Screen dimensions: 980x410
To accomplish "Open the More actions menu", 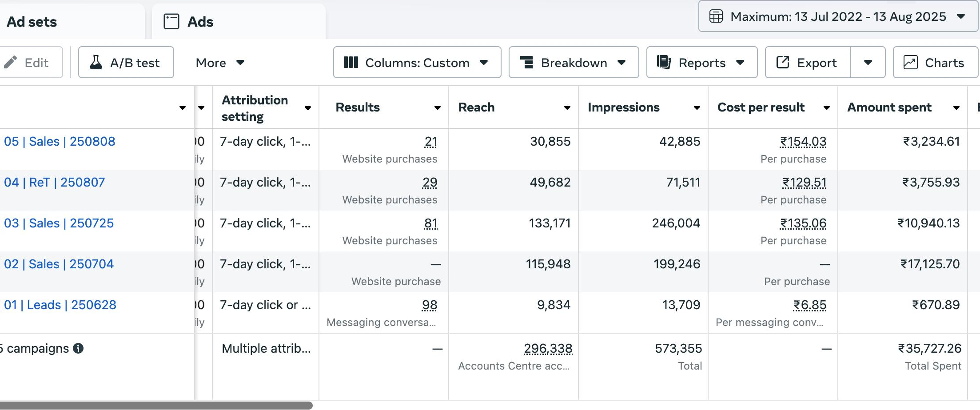I will tap(220, 63).
